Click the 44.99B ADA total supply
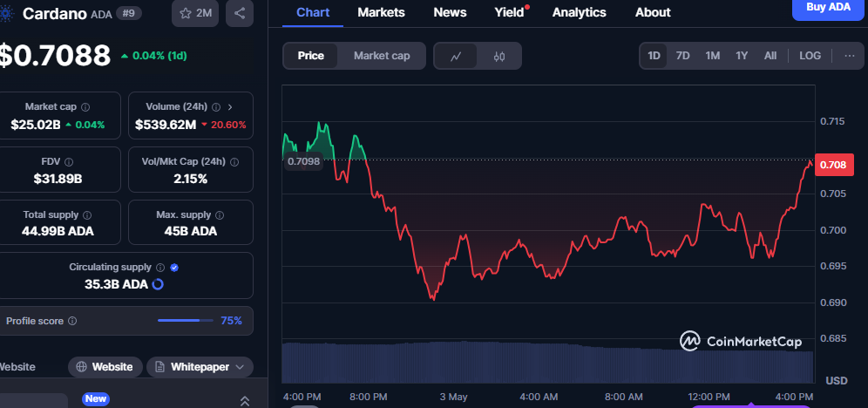The width and height of the screenshot is (868, 408). pos(58,231)
